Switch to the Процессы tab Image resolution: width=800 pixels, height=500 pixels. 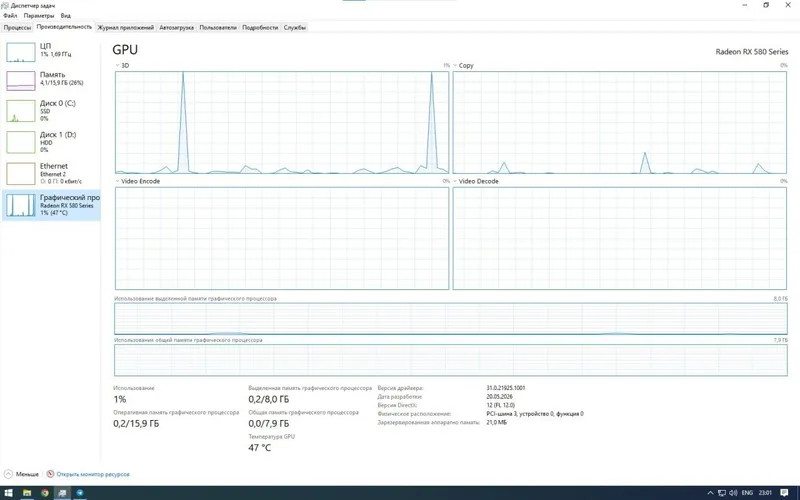coord(17,28)
